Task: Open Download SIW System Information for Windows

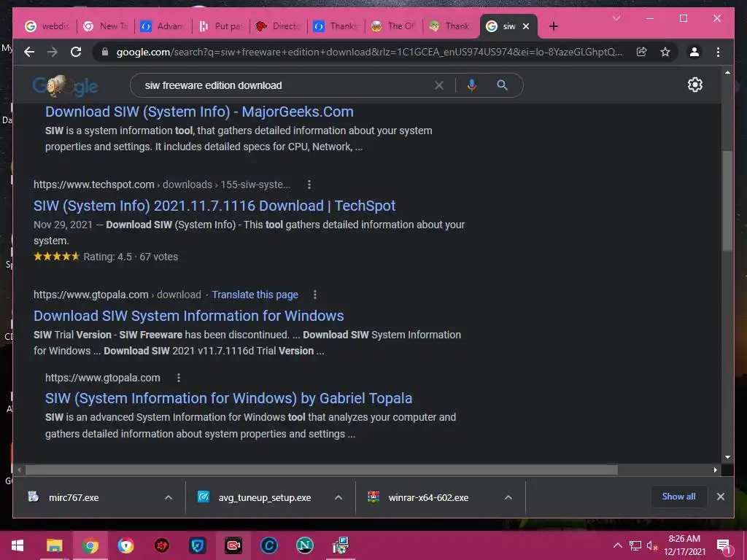Action: tap(189, 316)
